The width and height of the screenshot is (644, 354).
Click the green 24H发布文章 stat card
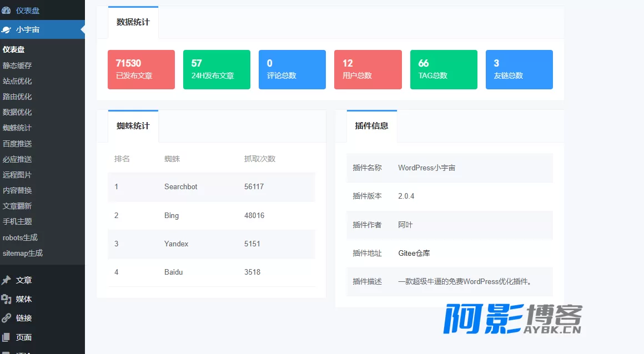click(217, 69)
